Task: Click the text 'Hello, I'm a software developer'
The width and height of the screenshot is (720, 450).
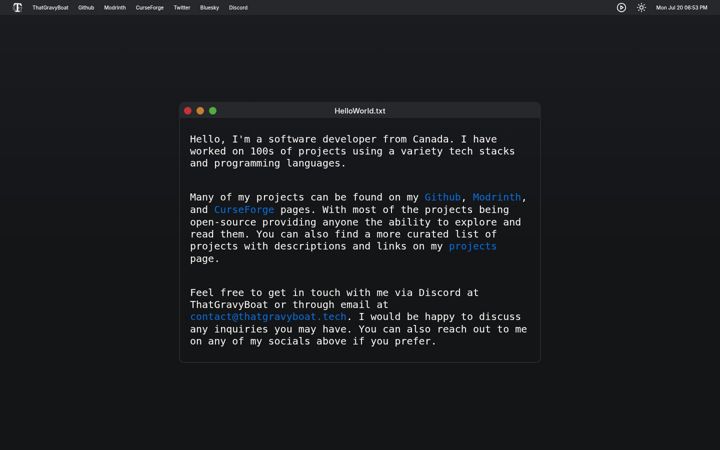Action: tap(282, 139)
